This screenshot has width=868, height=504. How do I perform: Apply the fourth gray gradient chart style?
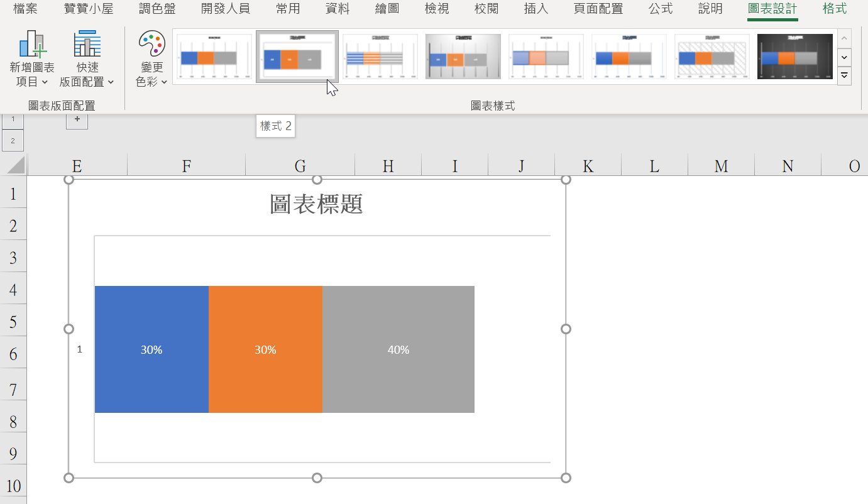coord(463,57)
